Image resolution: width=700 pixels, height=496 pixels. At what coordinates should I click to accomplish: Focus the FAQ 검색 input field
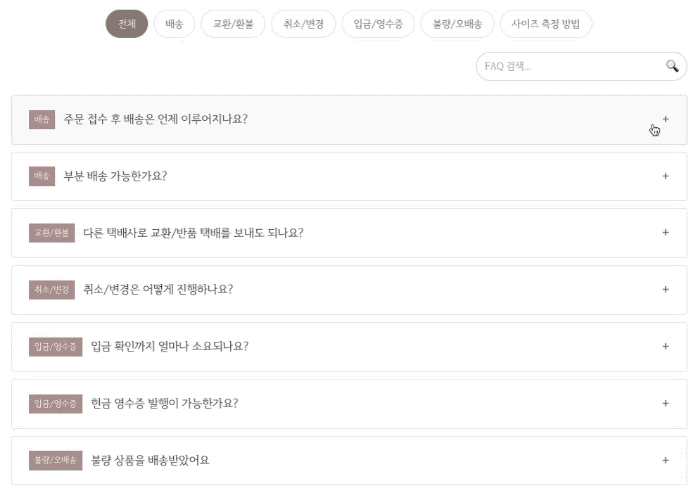tap(570, 66)
